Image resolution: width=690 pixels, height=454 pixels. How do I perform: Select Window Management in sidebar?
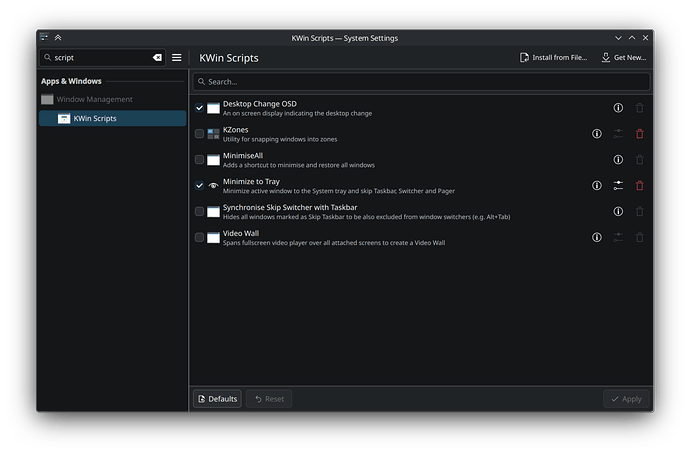click(112, 99)
